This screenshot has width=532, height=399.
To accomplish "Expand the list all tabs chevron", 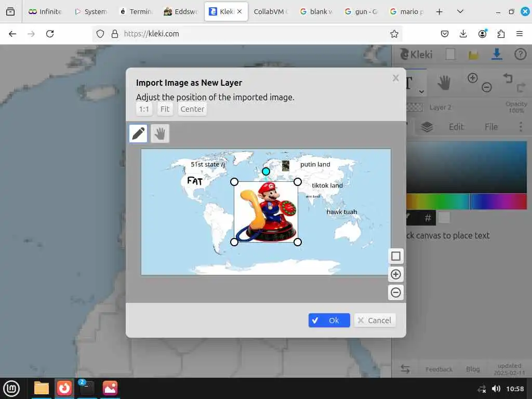I will coord(460,11).
